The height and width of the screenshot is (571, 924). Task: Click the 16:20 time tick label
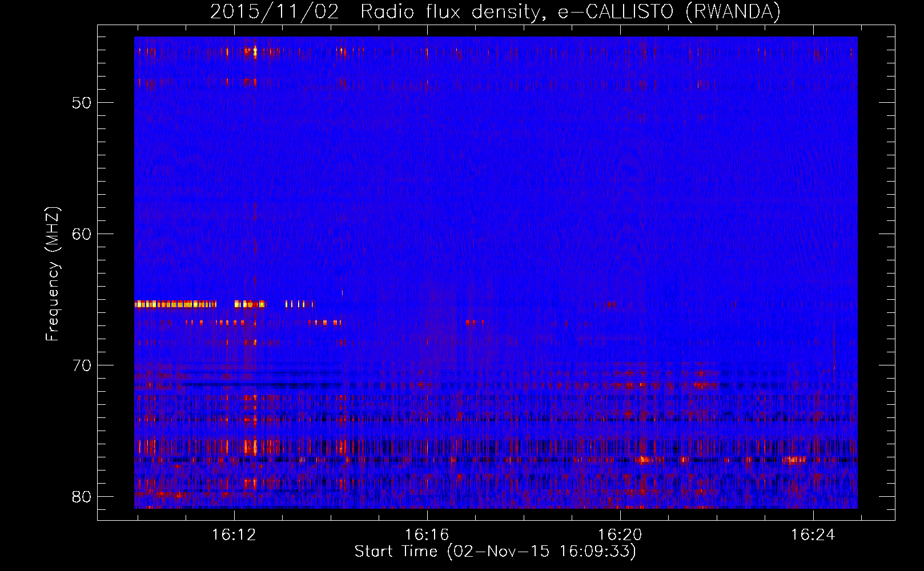(x=620, y=534)
